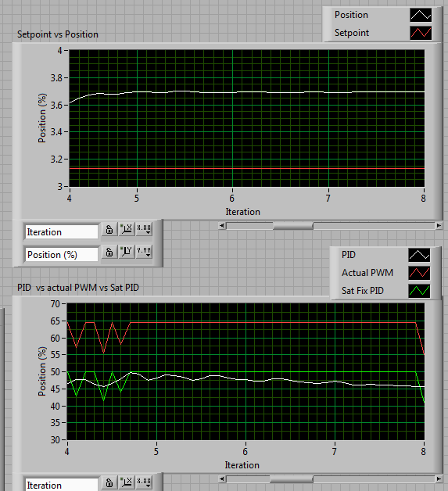Screen dimensions: 448x491
Task: Edit the Position (%) scale name field
Action: click(x=61, y=255)
